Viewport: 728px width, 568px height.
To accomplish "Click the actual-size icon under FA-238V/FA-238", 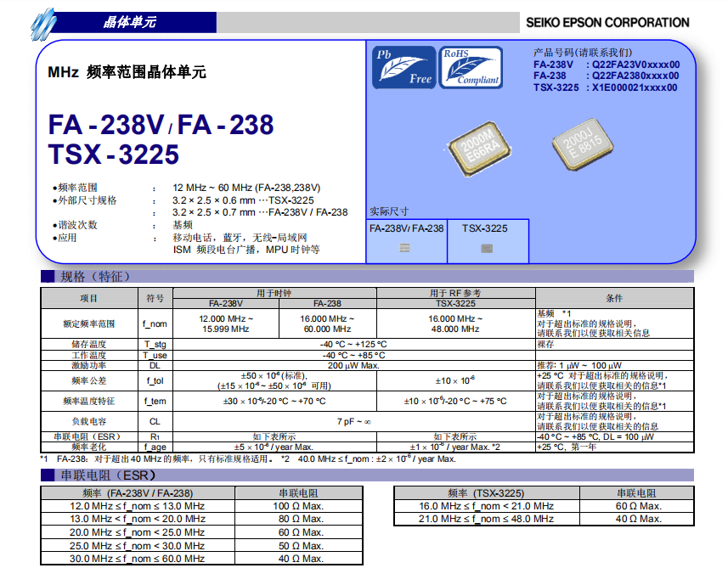I will click(404, 248).
